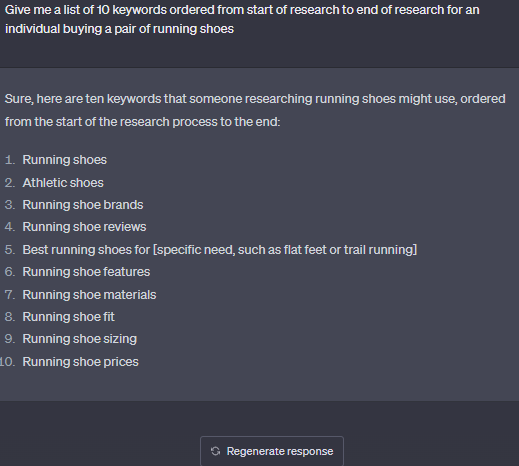Screen dimensions: 519x466
Task: Select list item Running shoe sizing
Action: tap(80, 339)
